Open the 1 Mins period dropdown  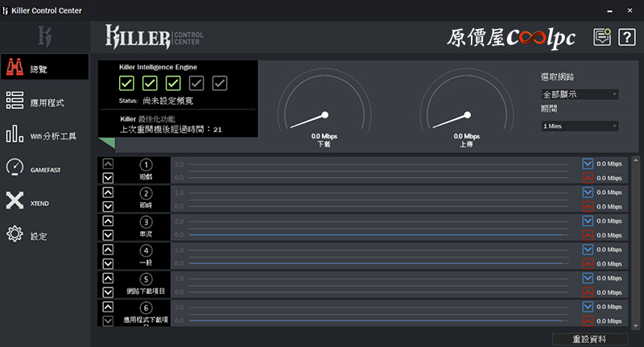(x=580, y=126)
